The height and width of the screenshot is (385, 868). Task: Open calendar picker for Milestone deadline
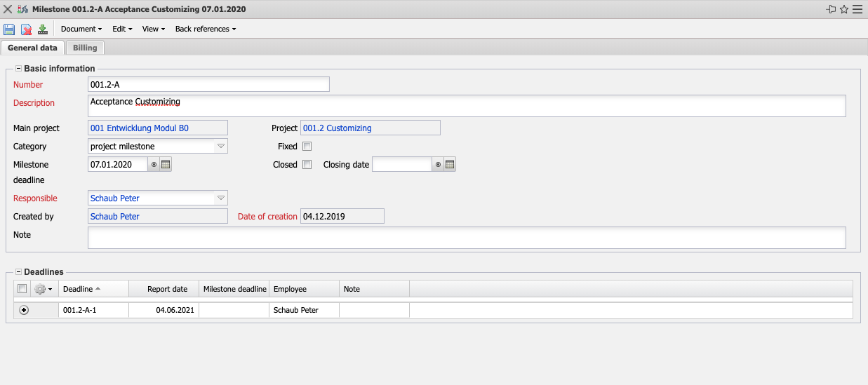166,165
